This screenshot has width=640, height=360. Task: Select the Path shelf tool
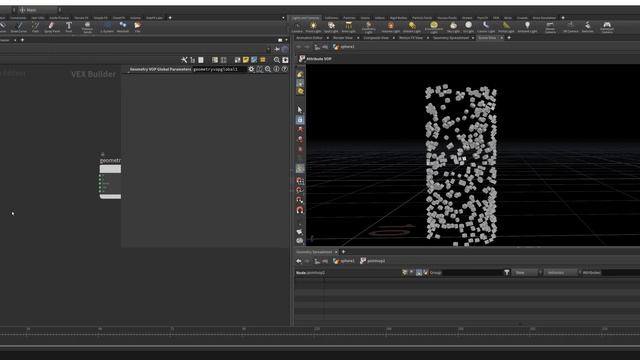point(36,27)
